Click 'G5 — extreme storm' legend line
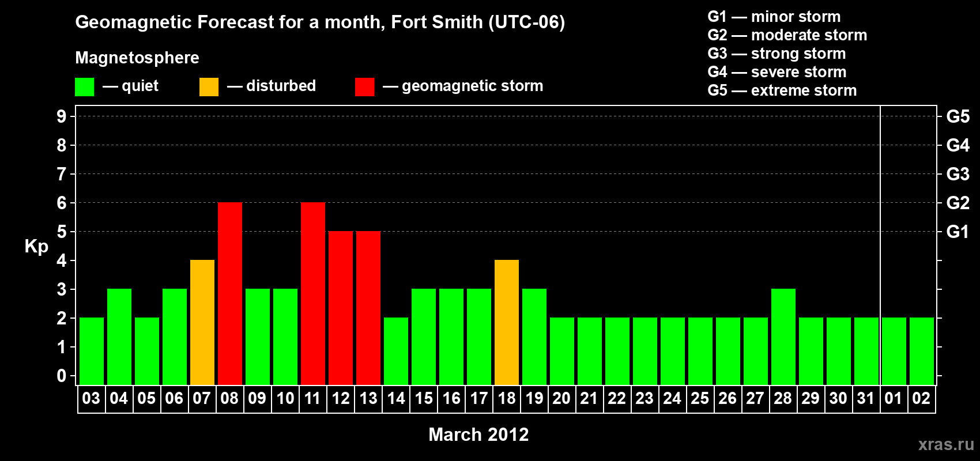This screenshot has width=980, height=461. click(782, 90)
